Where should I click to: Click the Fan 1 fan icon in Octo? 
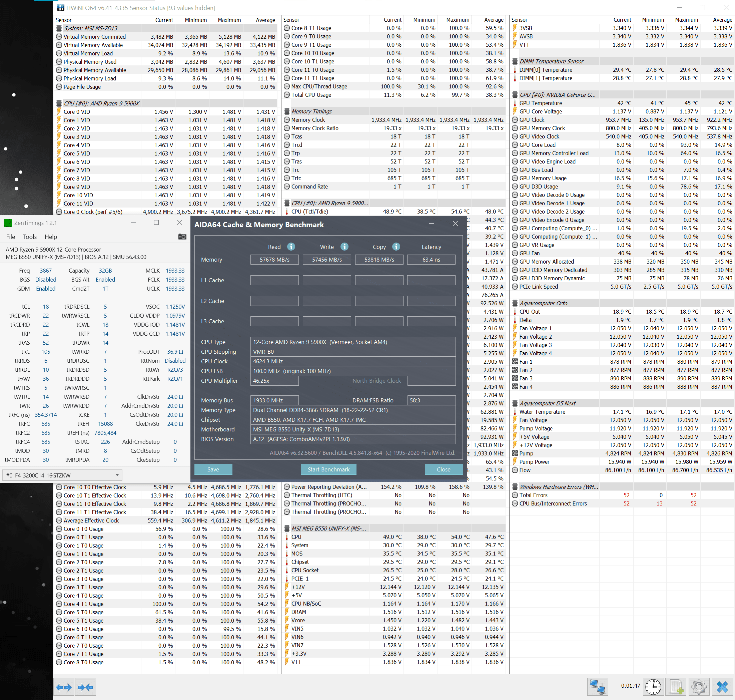515,362
